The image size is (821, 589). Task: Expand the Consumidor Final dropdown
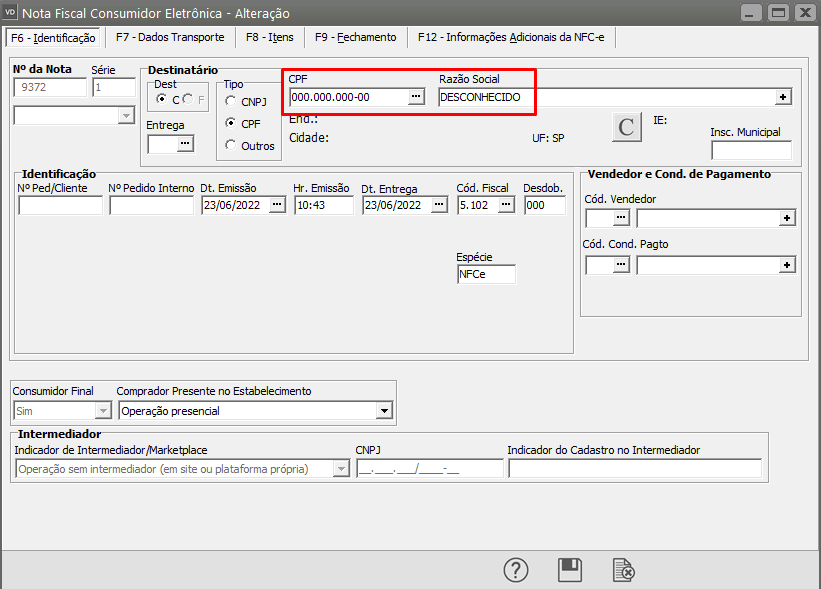point(102,410)
